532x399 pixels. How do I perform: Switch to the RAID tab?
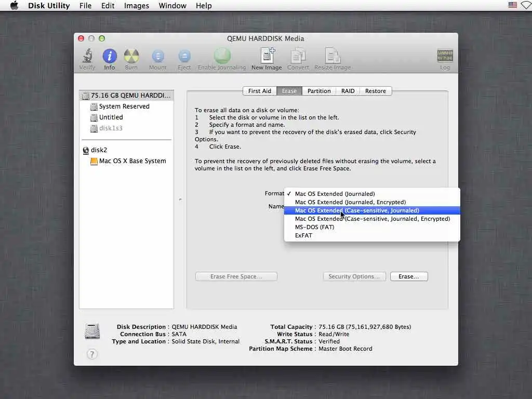click(x=348, y=91)
